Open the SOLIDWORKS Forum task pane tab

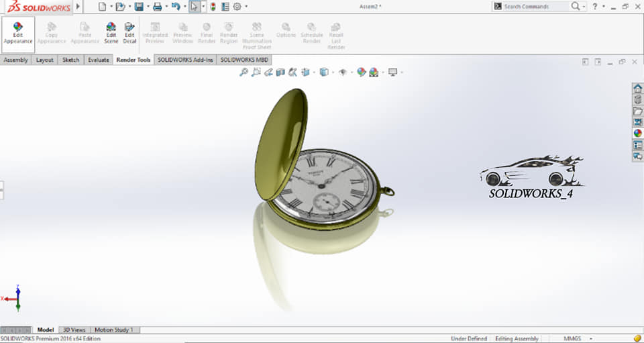637,156
